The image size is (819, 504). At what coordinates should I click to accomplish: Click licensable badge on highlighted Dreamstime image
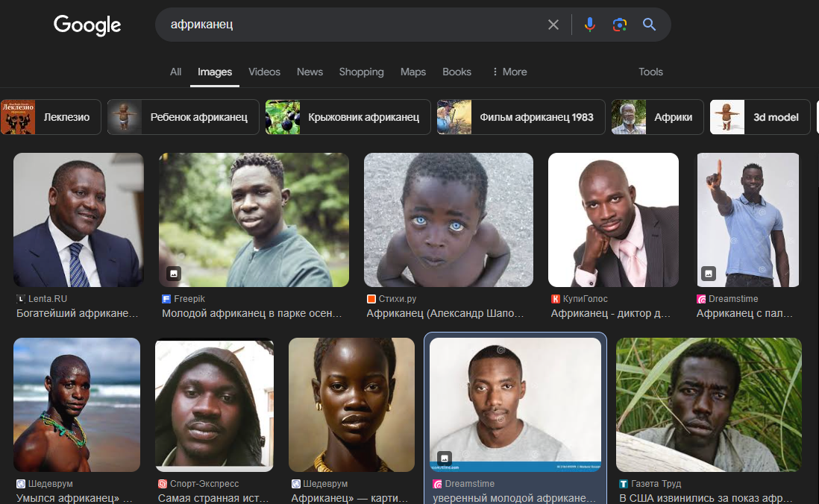tap(445, 458)
